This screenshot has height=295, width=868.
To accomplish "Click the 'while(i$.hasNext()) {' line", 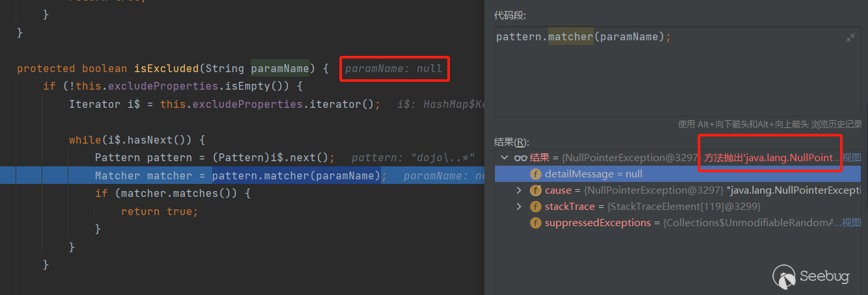I will tap(137, 140).
